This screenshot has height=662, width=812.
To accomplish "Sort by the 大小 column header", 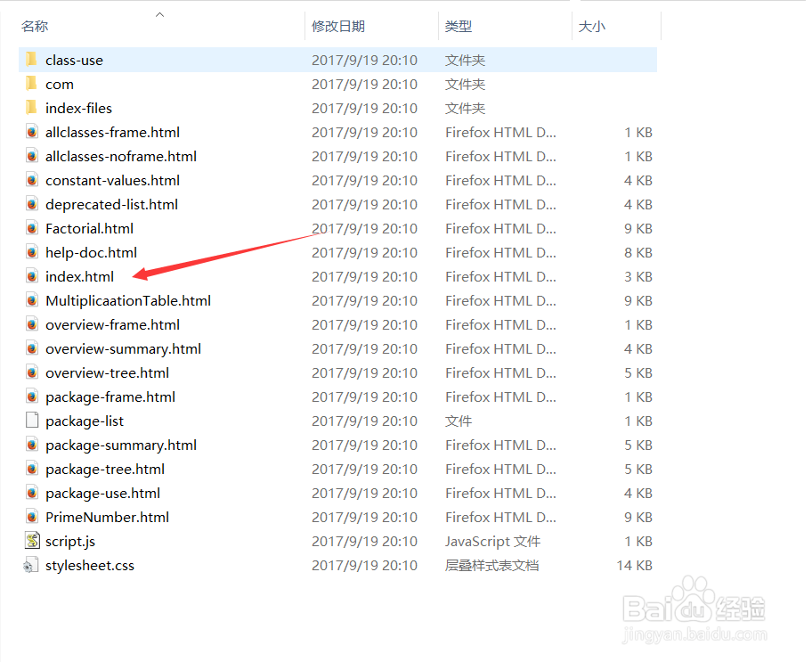I will [x=591, y=26].
